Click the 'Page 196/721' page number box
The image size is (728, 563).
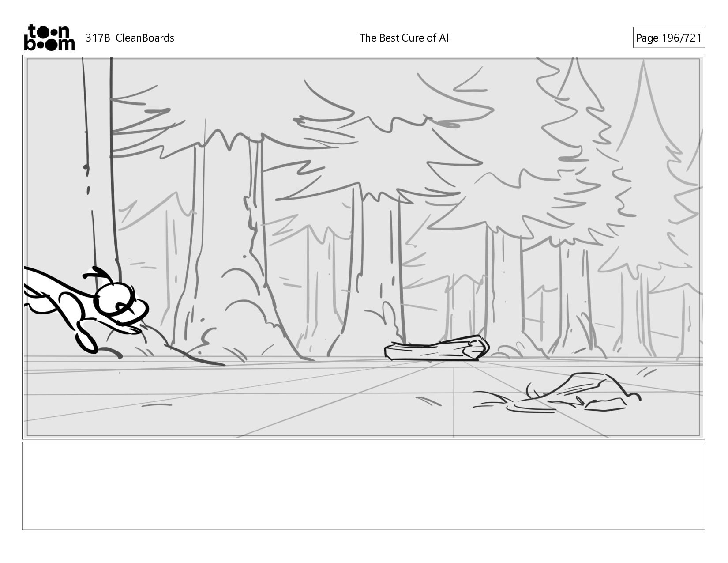pos(668,38)
